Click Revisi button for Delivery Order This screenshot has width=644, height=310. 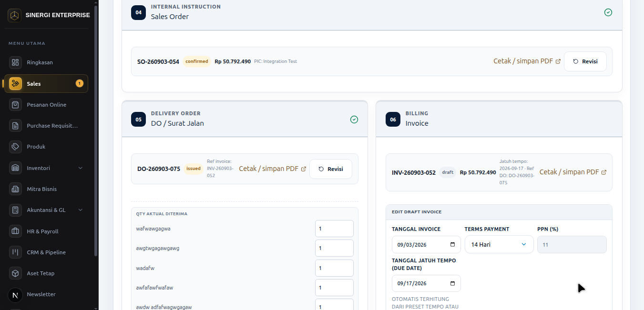tap(331, 169)
